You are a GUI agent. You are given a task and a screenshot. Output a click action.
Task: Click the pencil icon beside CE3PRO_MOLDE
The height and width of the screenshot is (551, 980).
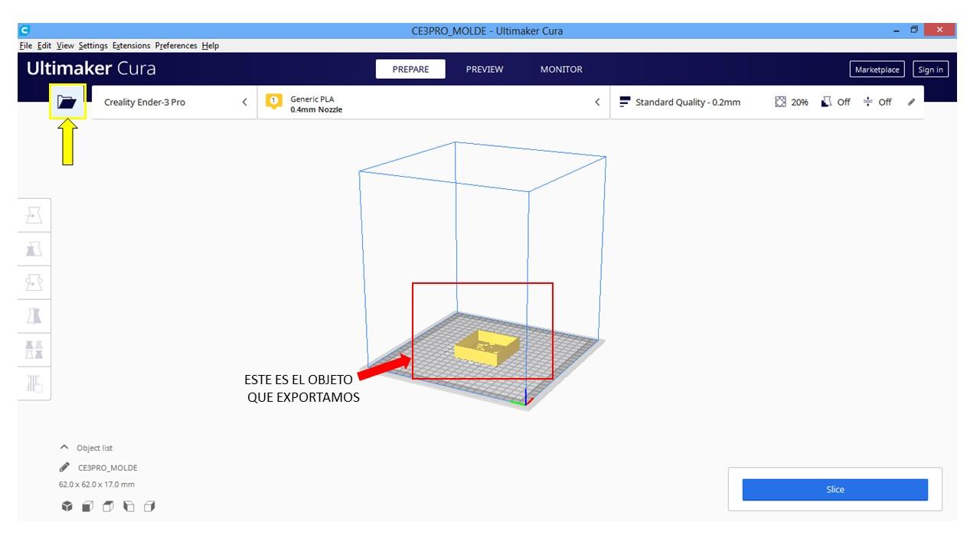(65, 467)
